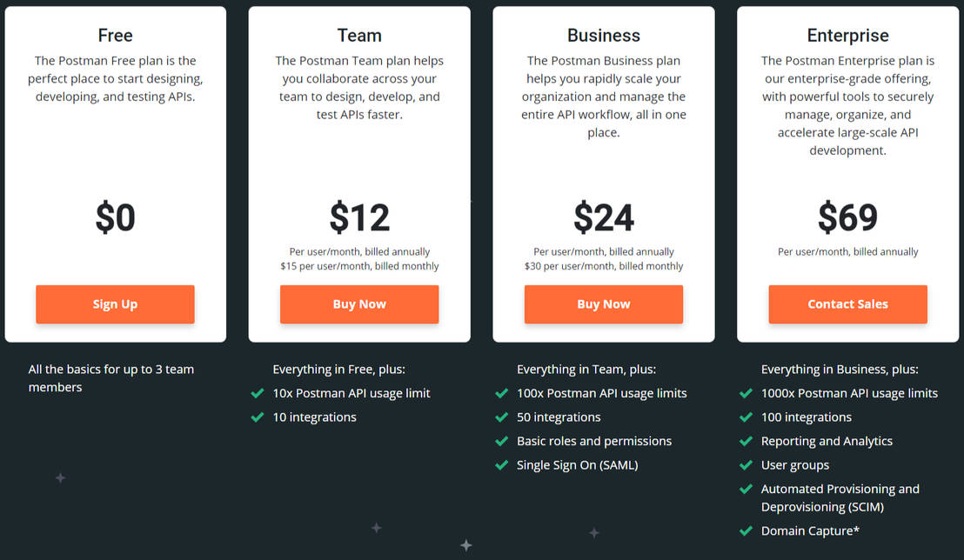Click checkmark next to User groups
Image resolution: width=964 pixels, height=560 pixels.
(746, 465)
